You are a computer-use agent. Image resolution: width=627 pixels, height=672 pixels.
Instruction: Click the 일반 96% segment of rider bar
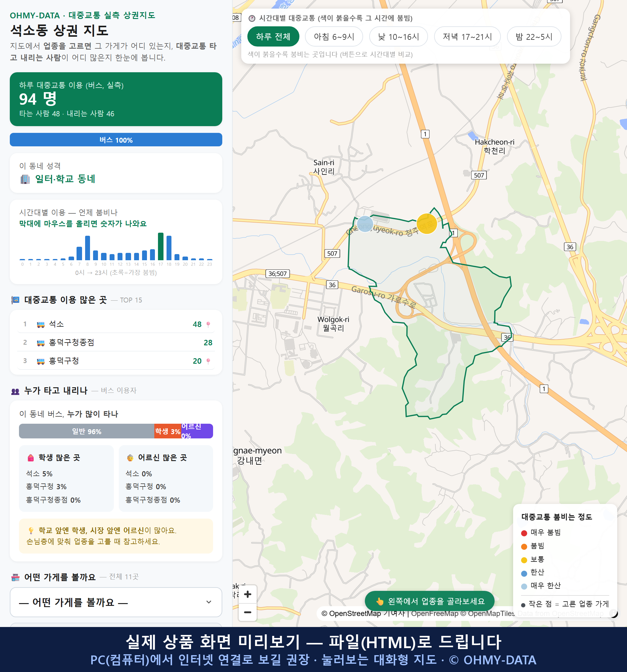(87, 431)
